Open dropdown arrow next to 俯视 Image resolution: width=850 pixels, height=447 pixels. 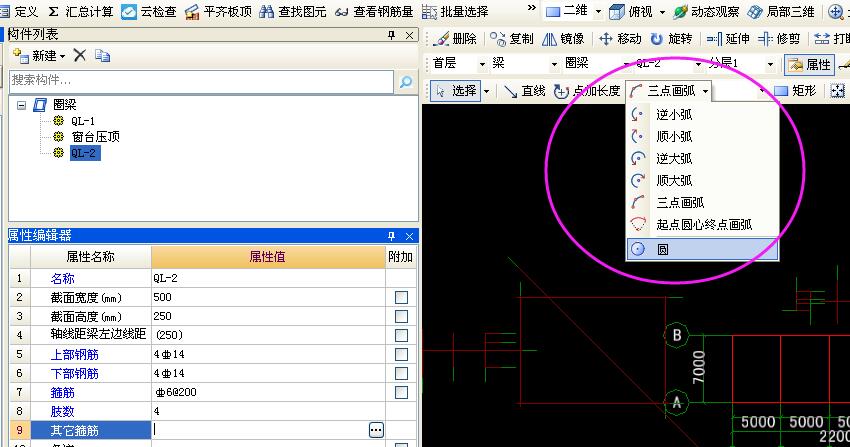662,11
